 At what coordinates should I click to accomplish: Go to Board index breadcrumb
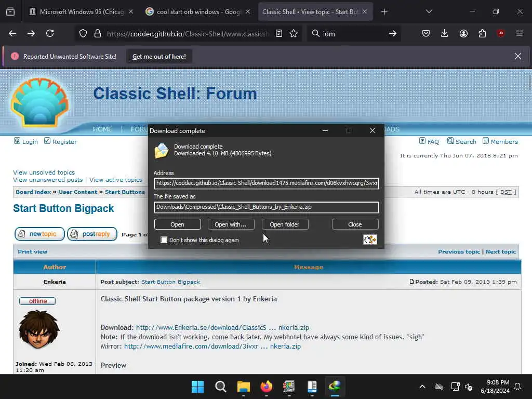[x=33, y=192]
